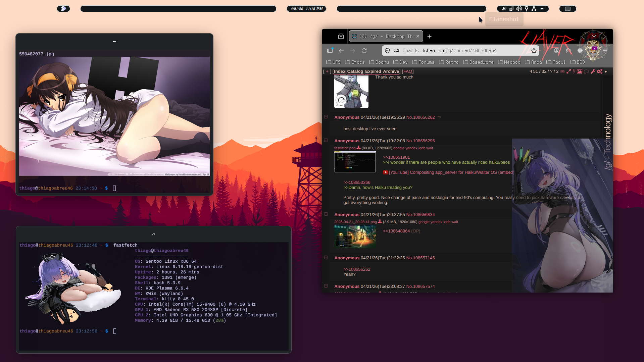This screenshot has height=362, width=644.
Task: Go to the board Index link
Action: coord(340,71)
